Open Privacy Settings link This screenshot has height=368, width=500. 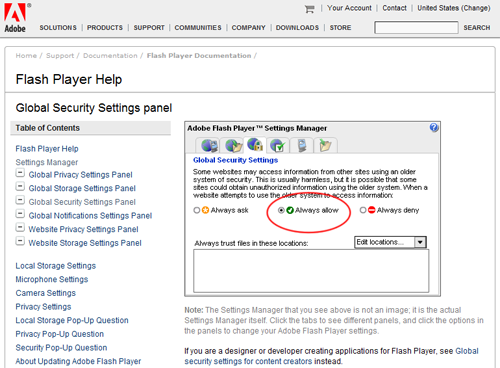tap(43, 307)
